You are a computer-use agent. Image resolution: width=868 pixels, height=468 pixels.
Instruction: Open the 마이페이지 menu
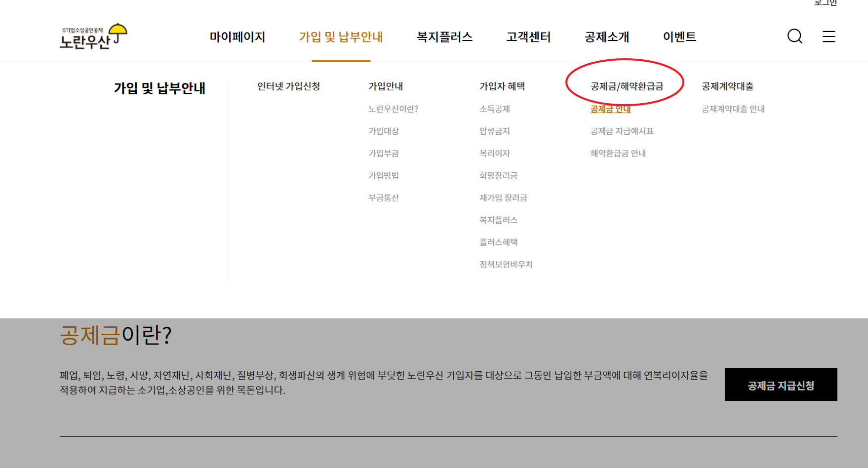(x=237, y=37)
